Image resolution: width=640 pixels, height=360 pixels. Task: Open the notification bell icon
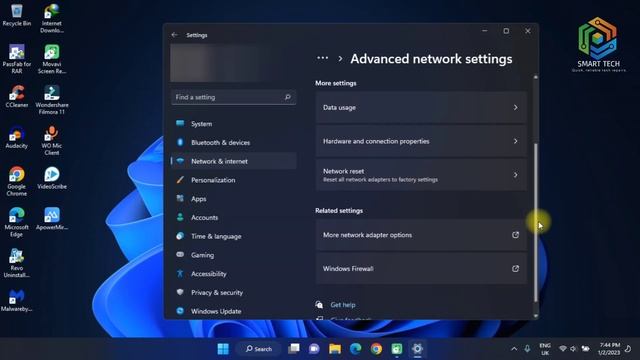(x=628, y=349)
